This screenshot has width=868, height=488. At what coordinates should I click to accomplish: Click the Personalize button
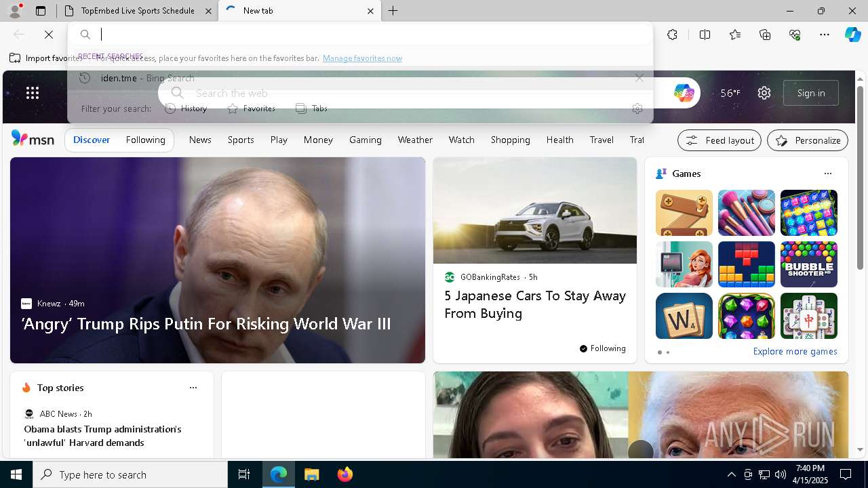[x=808, y=140]
